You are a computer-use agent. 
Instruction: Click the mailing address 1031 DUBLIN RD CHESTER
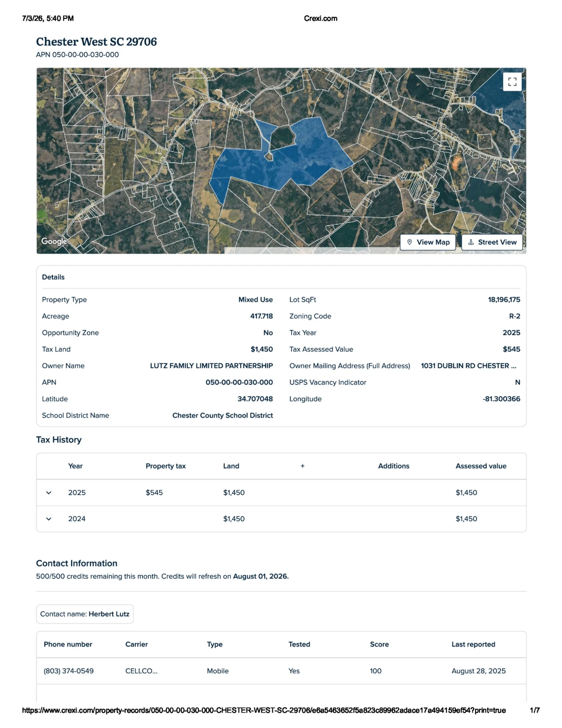pyautogui.click(x=468, y=365)
